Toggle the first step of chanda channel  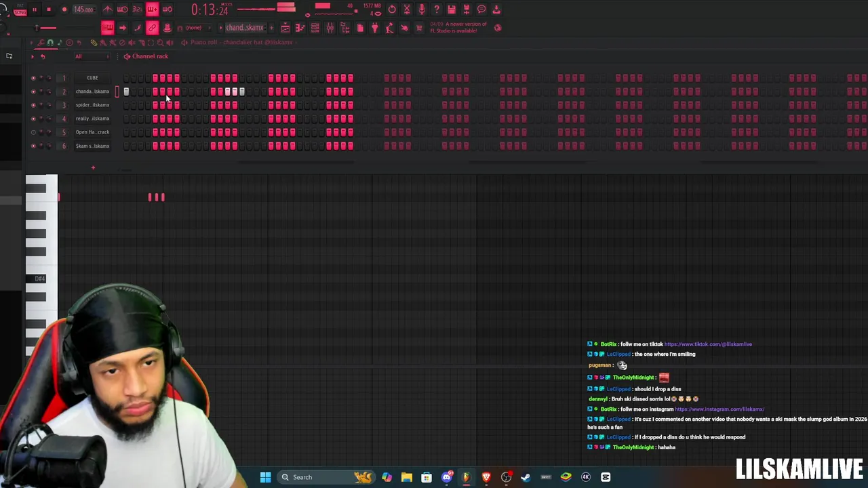[x=126, y=91]
